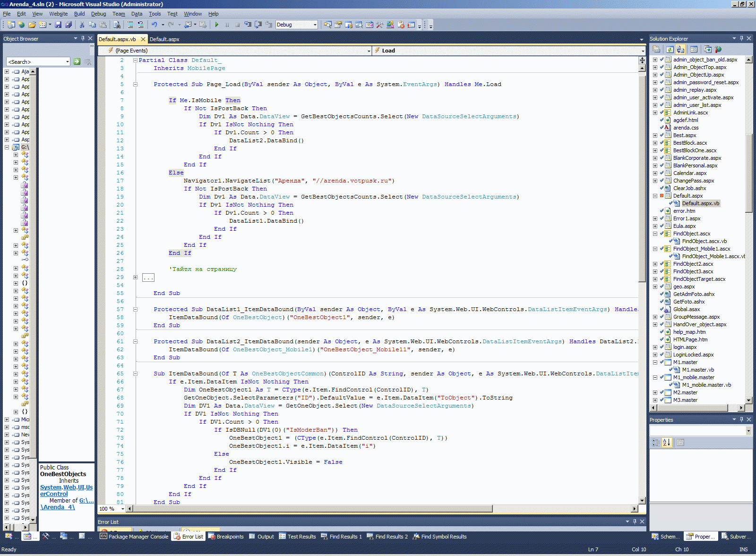756x556 pixels.
Task: Click the Save All toolbar icon
Action: point(69,25)
